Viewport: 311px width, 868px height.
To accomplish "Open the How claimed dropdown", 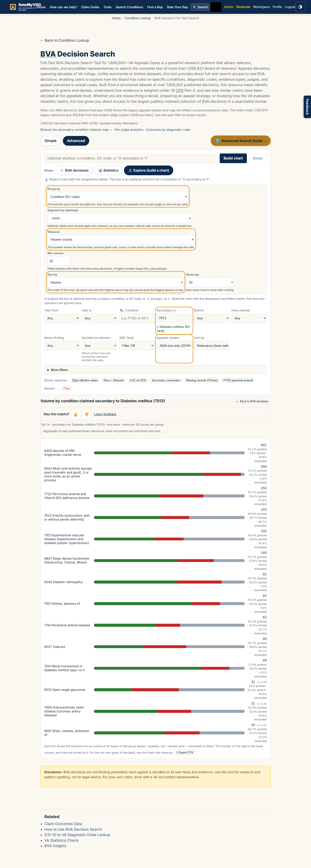I will [x=249, y=318].
